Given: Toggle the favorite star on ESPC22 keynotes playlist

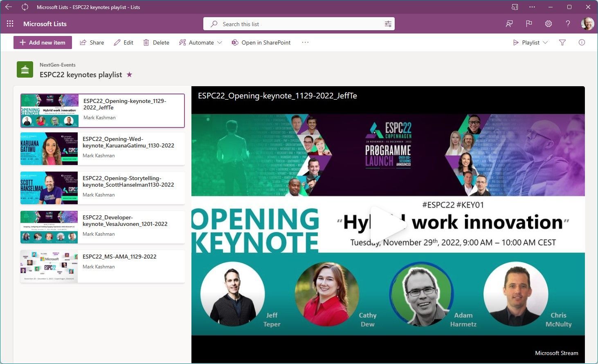Looking at the screenshot, I should pos(129,75).
